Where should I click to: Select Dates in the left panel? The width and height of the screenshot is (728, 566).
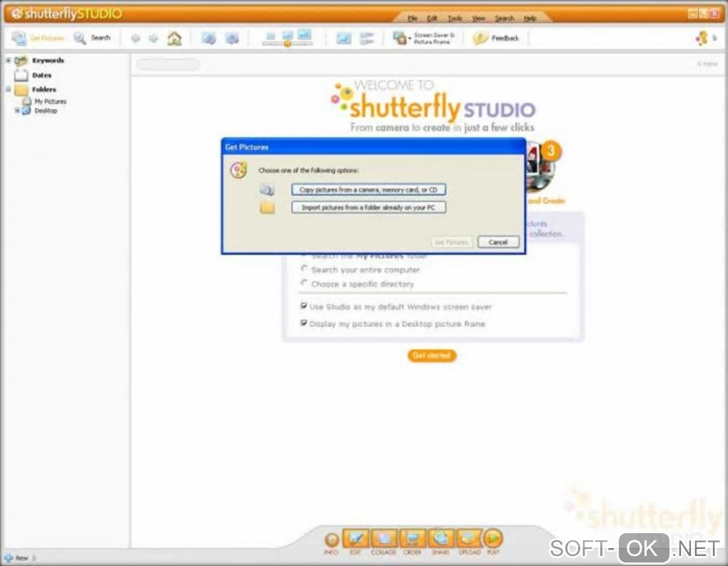[42, 75]
